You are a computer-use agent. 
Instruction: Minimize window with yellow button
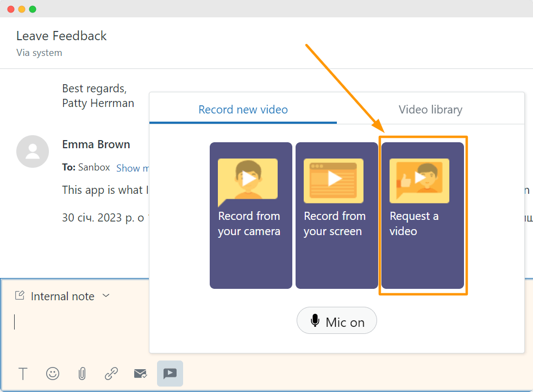[22, 9]
